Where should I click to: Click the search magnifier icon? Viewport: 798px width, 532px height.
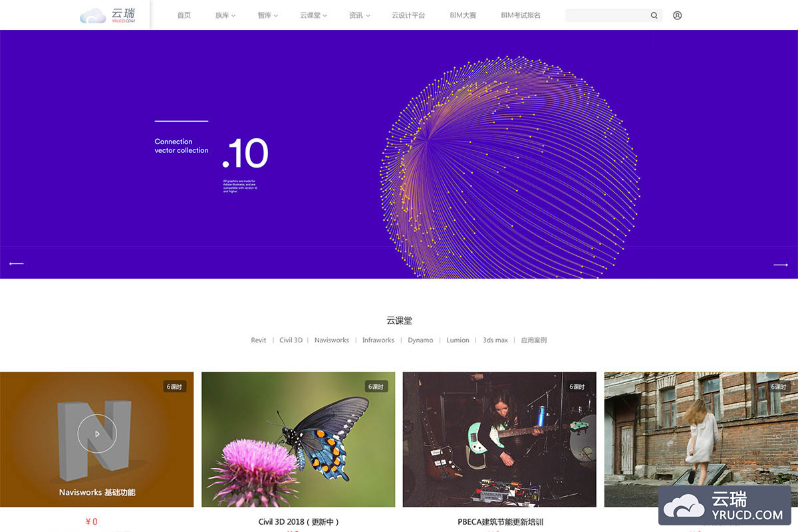pyautogui.click(x=654, y=15)
